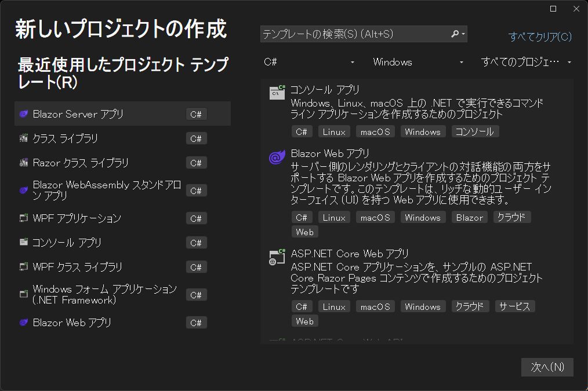Click C# badge on Blazor Server アプリ row
Image resolution: width=588 pixels, height=391 pixels.
pyautogui.click(x=196, y=114)
